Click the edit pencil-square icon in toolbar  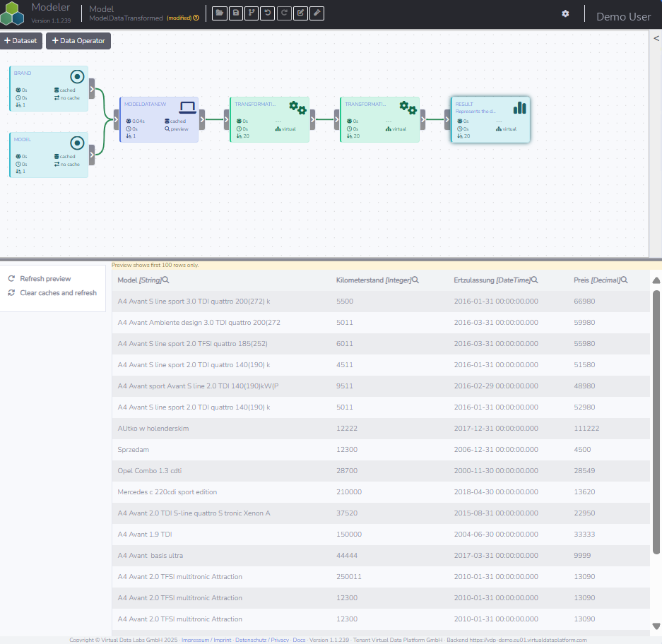(300, 13)
